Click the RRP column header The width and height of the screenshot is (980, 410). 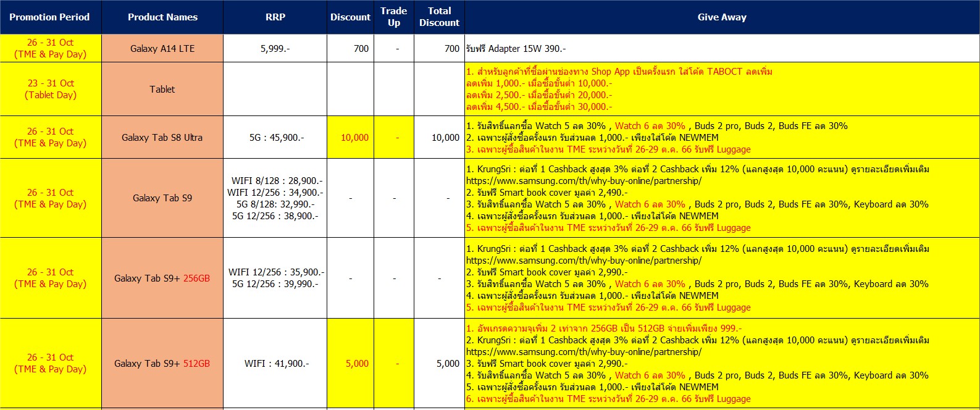click(275, 17)
